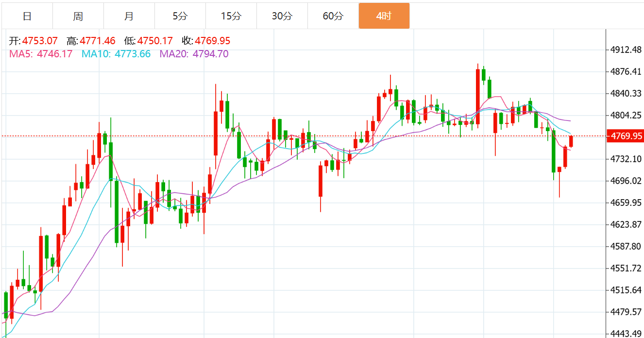Choose the 60分 timeframe tab
The image size is (644, 338).
[x=333, y=16]
